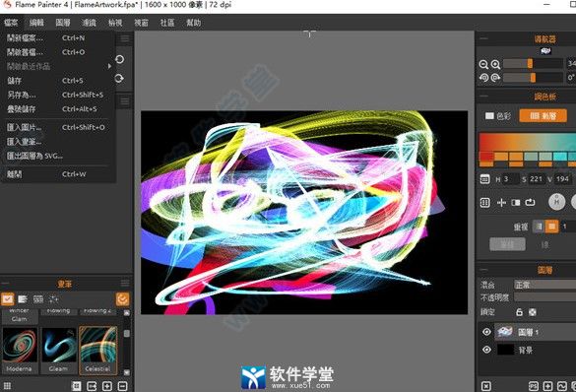The image size is (576, 392).
Task: Open the blend mode dropdown
Action: 544,285
